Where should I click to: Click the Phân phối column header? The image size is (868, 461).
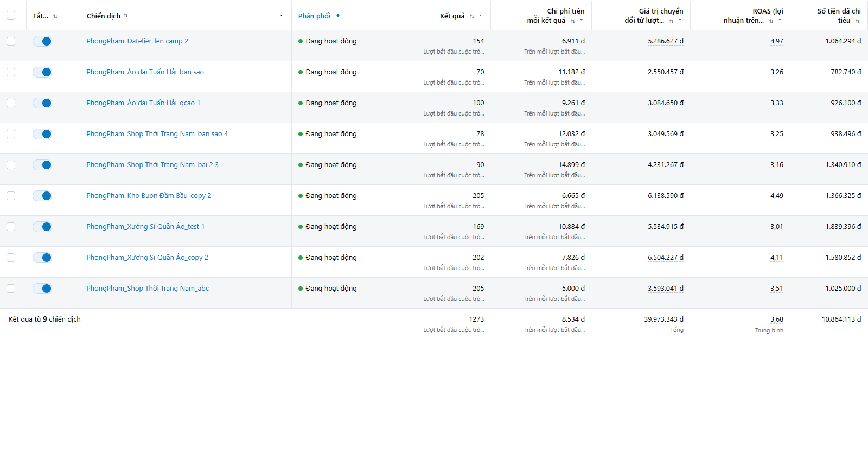pyautogui.click(x=314, y=16)
